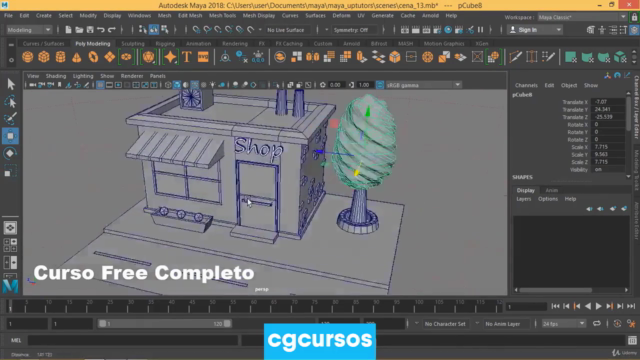The height and width of the screenshot is (360, 640).
Task: Click Options in the layer editor
Action: (x=548, y=199)
